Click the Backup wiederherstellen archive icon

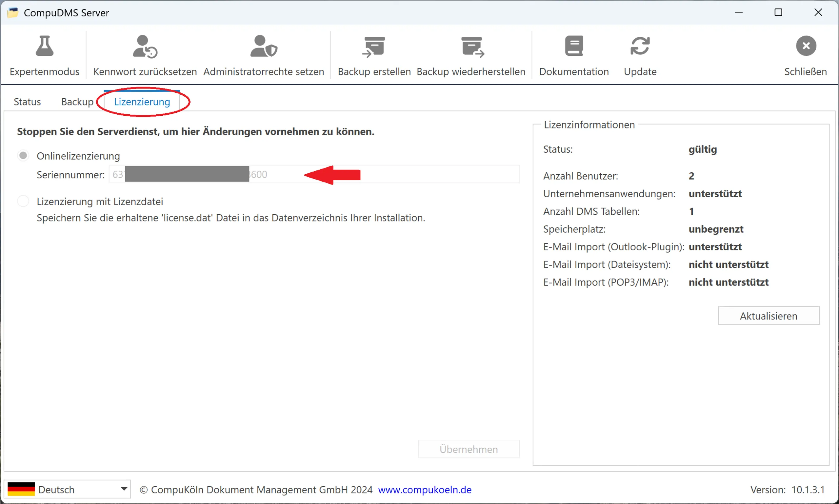tap(473, 47)
